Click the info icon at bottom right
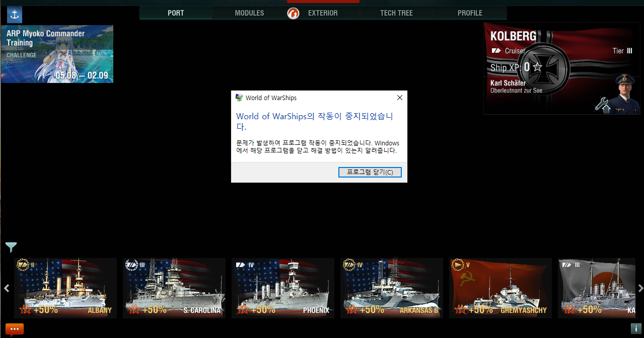The height and width of the screenshot is (338, 644). point(635,328)
